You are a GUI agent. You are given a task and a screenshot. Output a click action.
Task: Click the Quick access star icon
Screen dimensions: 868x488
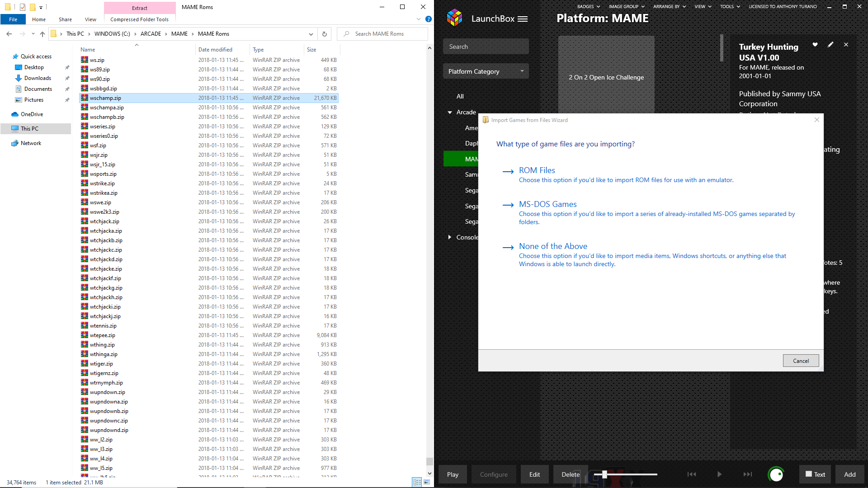15,56
